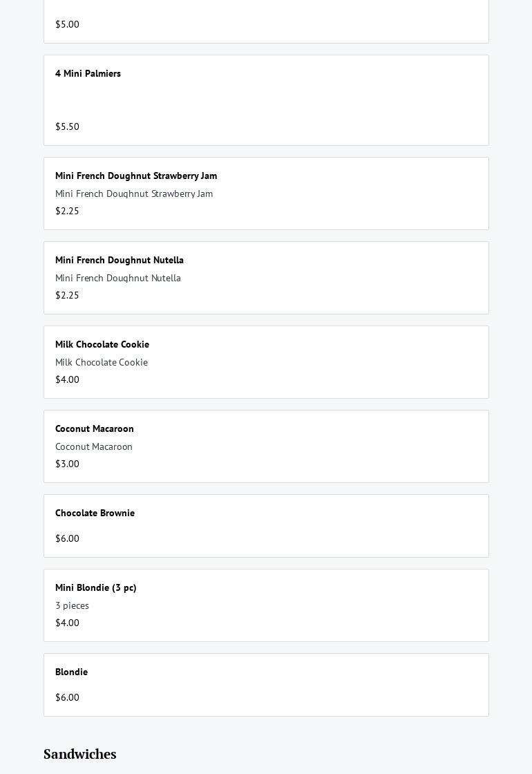Screen dimensions: 532x774
Task: Click the $4.00 price of Milk Chocolate Cookie
Action: pos(67,379)
